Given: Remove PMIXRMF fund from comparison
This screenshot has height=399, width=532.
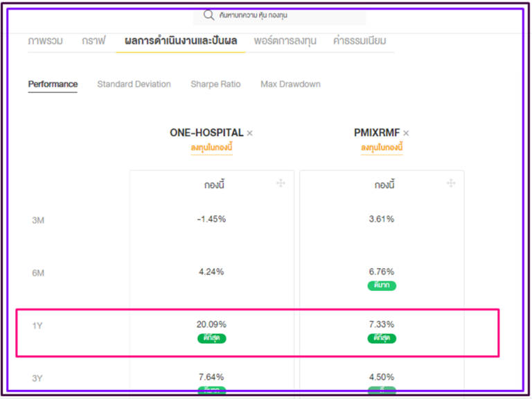Looking at the screenshot, I should click(406, 133).
